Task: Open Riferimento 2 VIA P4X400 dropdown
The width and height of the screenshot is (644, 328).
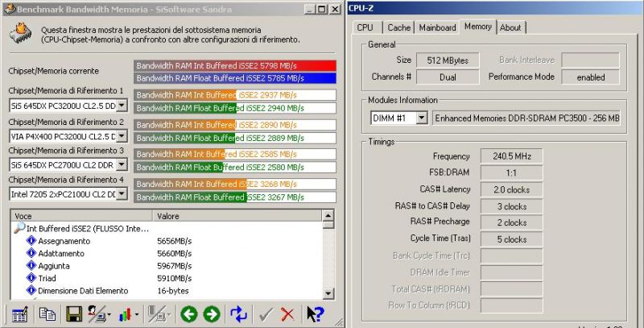Action: tap(122, 136)
